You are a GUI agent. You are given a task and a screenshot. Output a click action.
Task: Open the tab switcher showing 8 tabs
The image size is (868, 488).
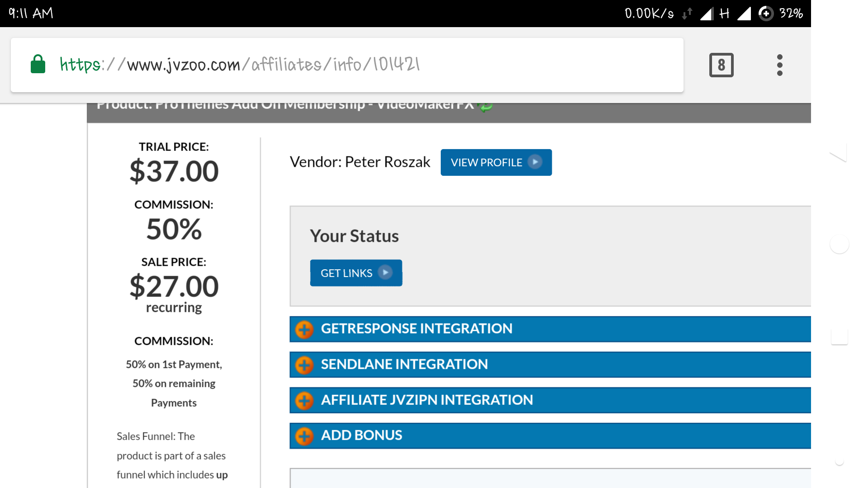point(721,65)
